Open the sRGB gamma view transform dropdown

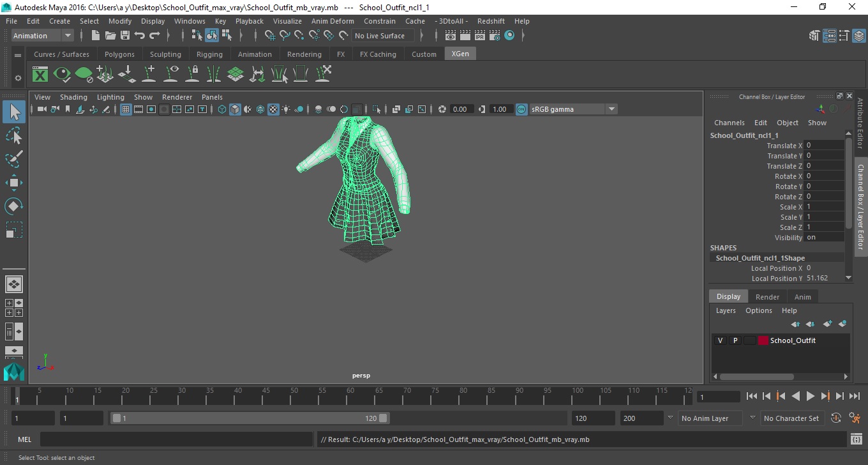tap(573, 109)
